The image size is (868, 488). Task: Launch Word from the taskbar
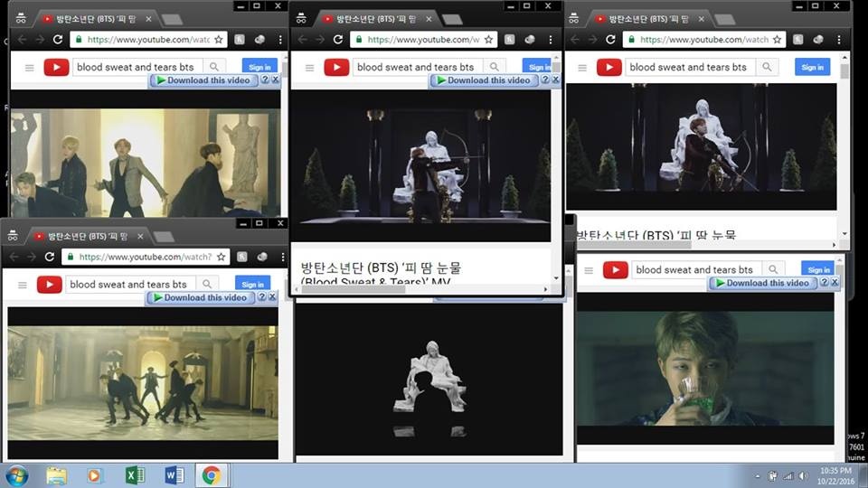[175, 475]
